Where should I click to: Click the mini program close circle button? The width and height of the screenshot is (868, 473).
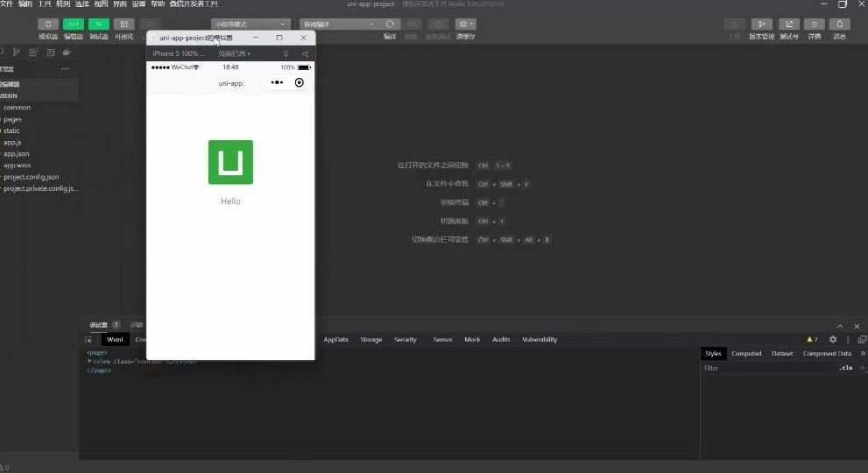click(299, 82)
